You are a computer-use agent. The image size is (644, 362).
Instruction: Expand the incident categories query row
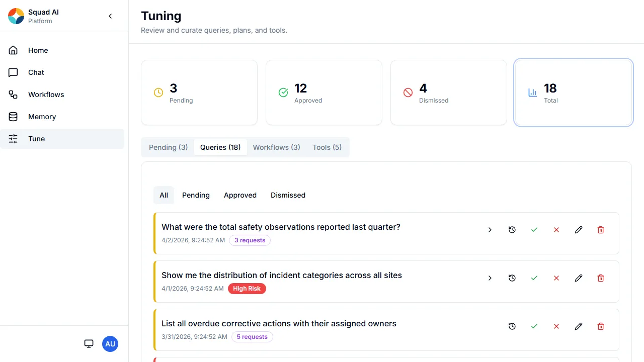coord(490,278)
